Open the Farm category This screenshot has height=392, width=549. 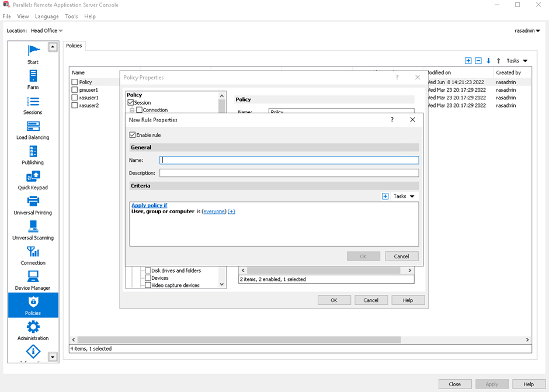tap(33, 79)
